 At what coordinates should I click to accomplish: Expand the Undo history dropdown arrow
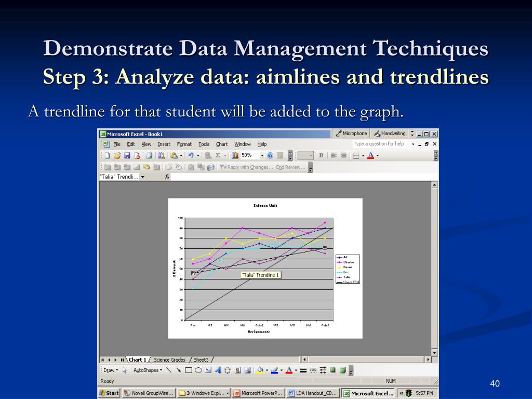click(198, 155)
